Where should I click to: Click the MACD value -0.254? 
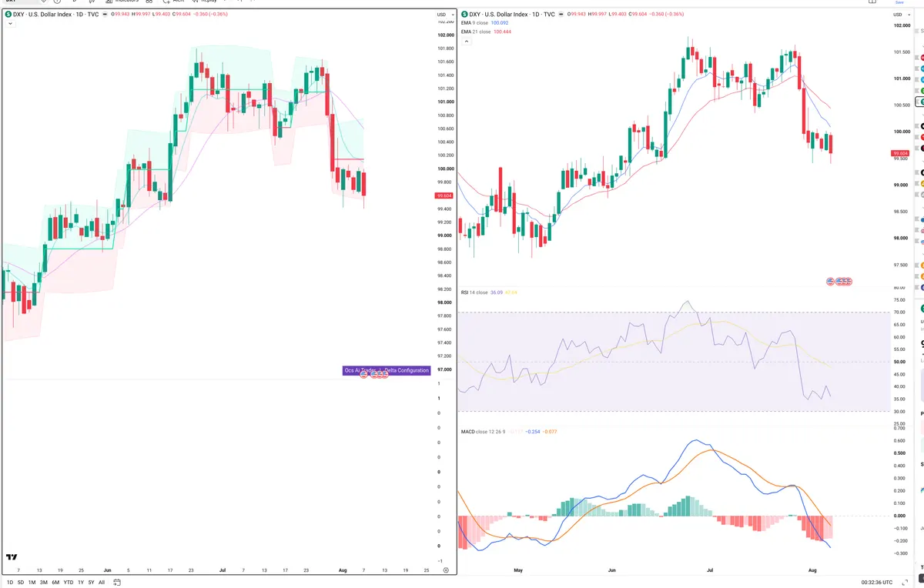[532, 432]
